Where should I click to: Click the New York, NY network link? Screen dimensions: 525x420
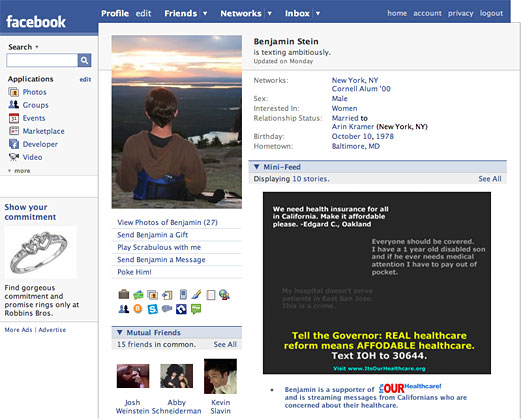pyautogui.click(x=355, y=80)
